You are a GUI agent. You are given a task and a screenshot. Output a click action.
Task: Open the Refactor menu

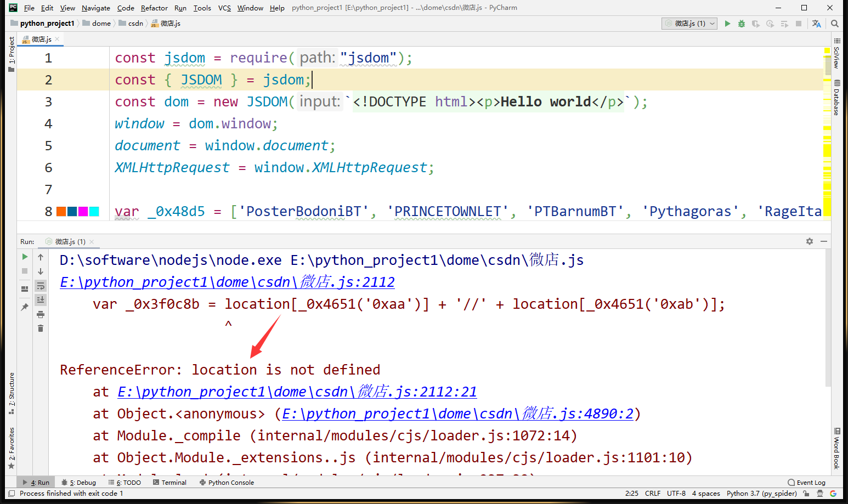pyautogui.click(x=154, y=8)
